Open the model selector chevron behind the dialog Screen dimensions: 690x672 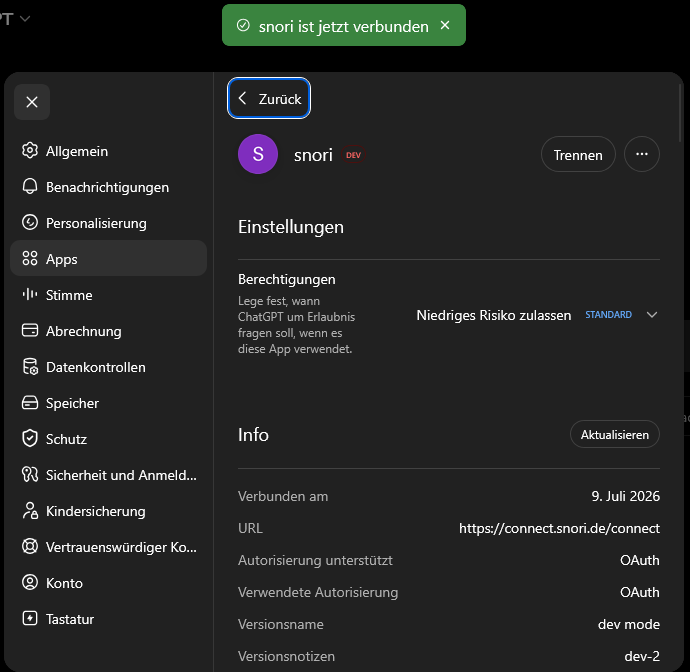pos(25,18)
